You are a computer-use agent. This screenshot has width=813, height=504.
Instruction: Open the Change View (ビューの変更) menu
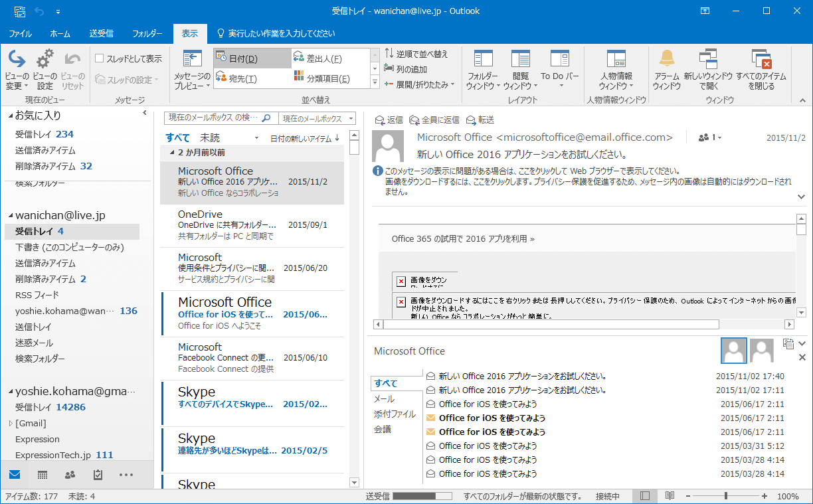click(17, 70)
